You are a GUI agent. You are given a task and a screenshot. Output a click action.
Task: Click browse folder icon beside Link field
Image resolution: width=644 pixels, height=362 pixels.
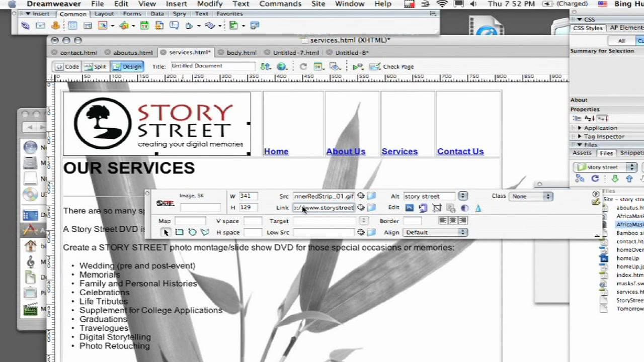coord(371,208)
